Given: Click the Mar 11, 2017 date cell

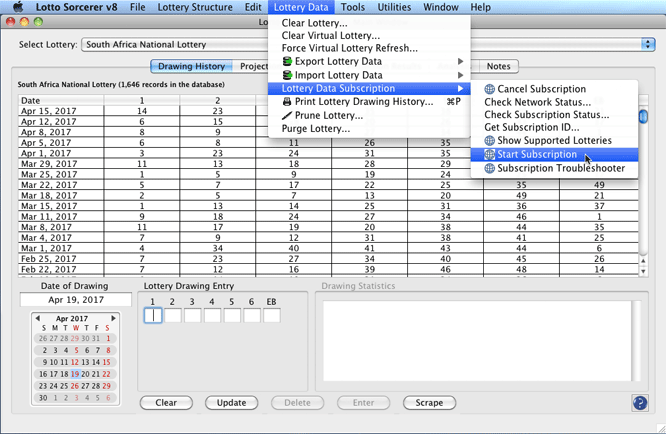Looking at the screenshot, I should 61,217.
